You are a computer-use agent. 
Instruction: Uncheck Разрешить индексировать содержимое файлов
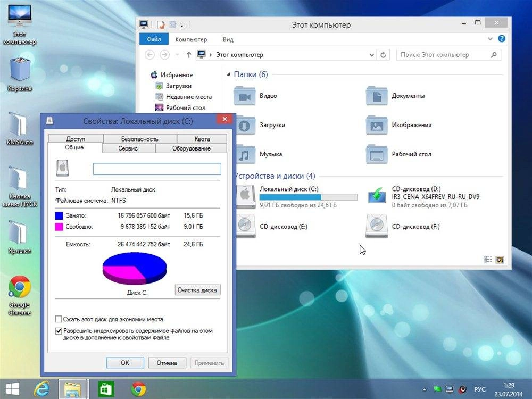tap(59, 330)
